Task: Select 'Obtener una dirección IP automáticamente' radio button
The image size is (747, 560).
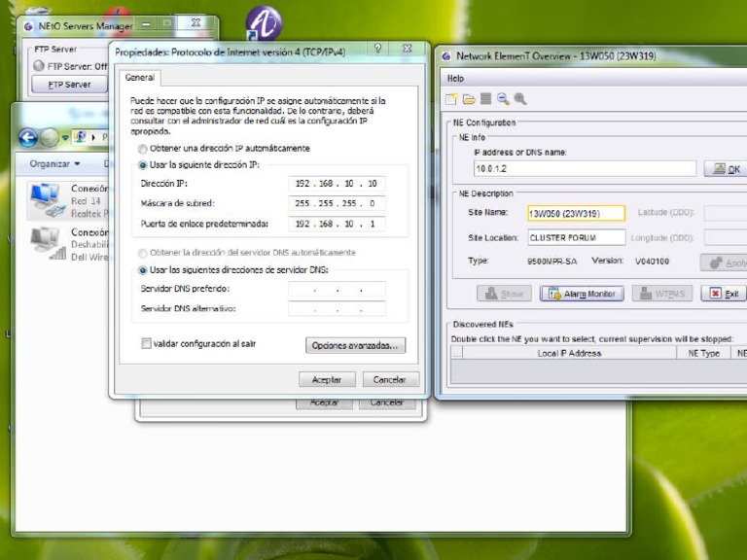Action: (x=143, y=149)
